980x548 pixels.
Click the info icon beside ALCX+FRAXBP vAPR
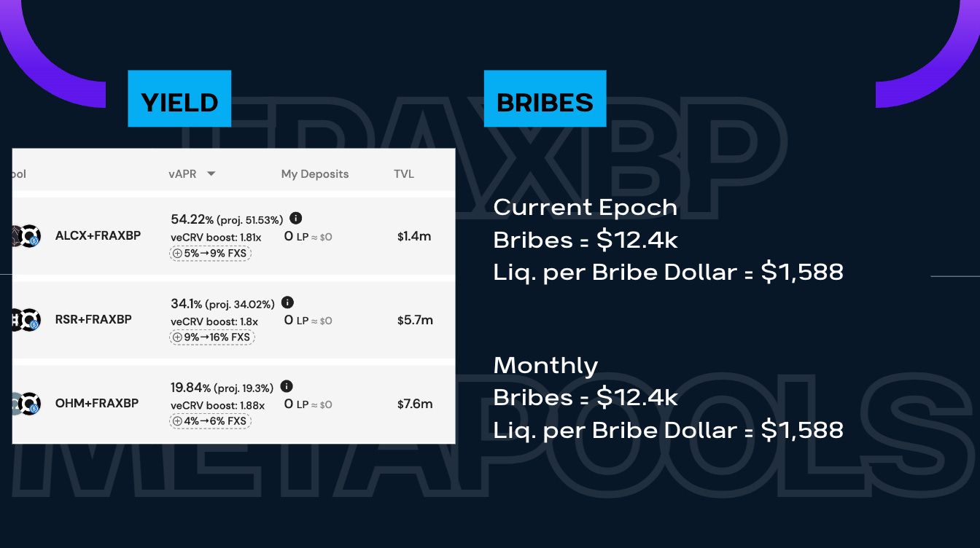(x=295, y=219)
